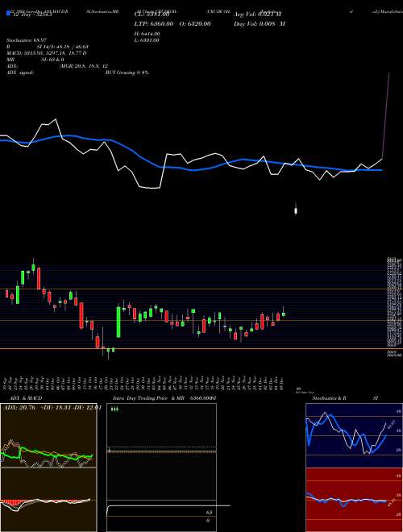Open the blue Stochastics chart panel
This screenshot has width=403, height=532.
(x=354, y=435)
